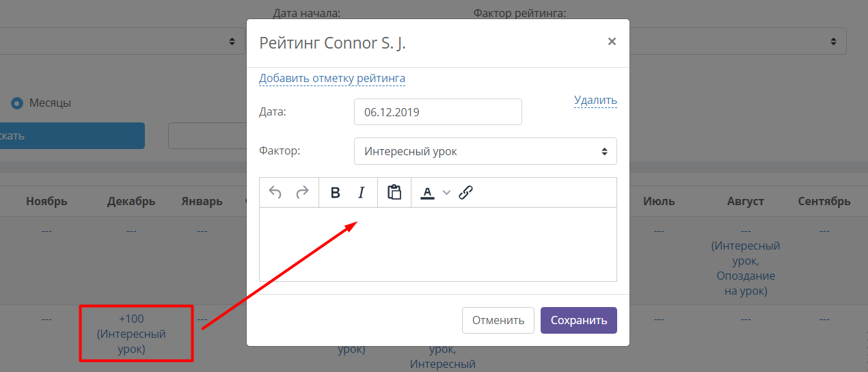Click the paste clipboard icon
868x372 pixels.
coord(394,192)
